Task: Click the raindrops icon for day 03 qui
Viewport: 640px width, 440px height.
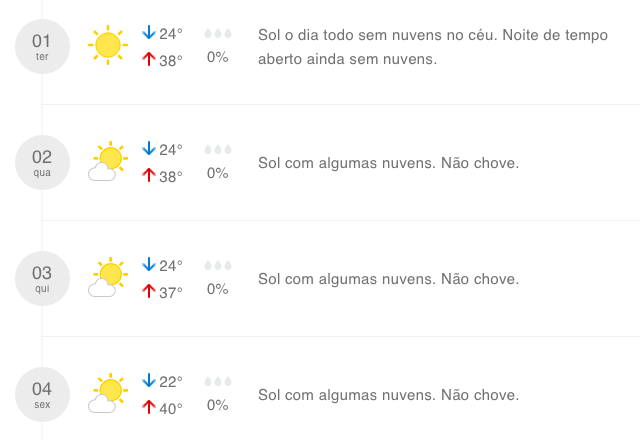Action: 218,265
